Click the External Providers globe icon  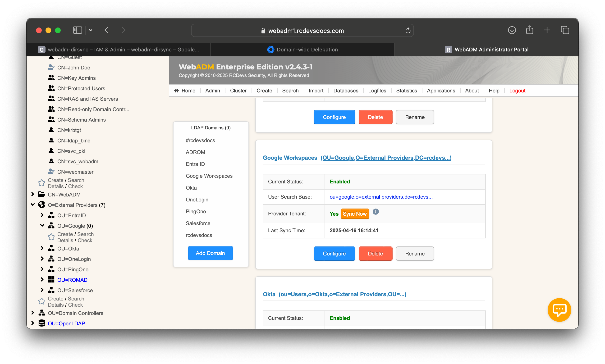point(42,205)
